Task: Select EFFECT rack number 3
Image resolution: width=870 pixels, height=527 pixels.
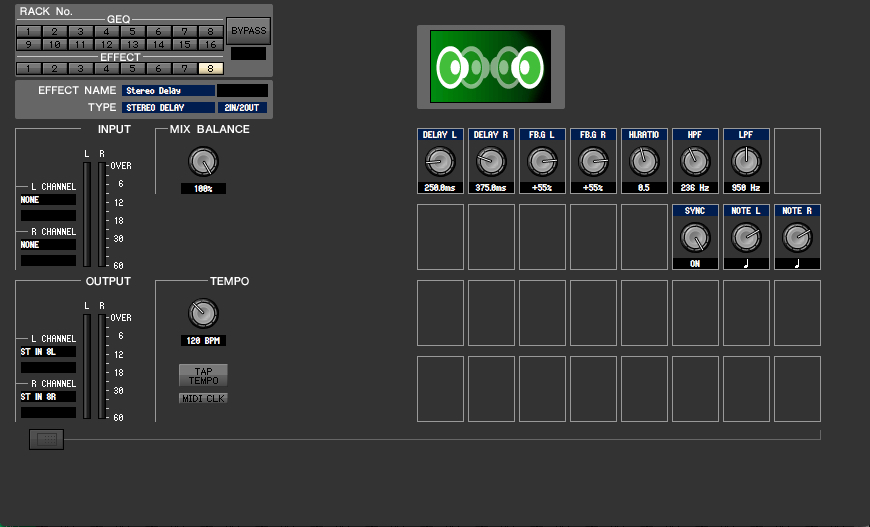Action: (80, 69)
